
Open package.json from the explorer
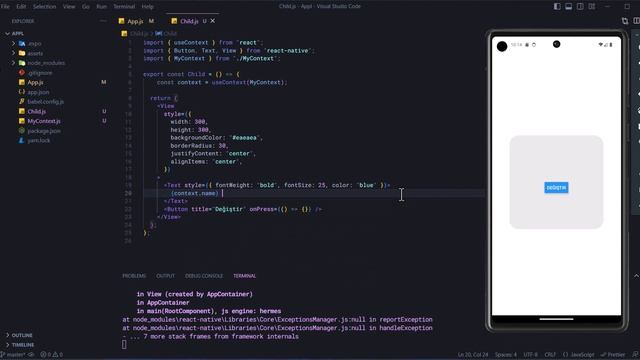click(x=44, y=131)
